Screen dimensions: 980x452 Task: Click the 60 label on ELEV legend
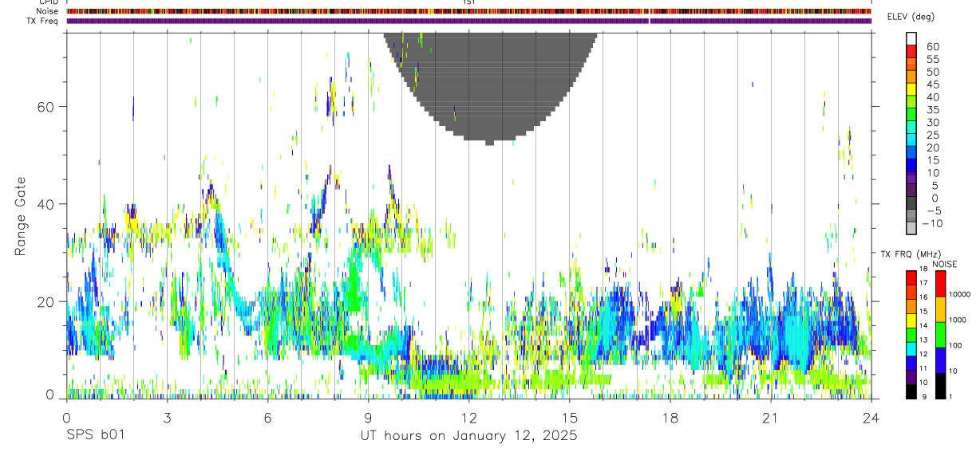pos(932,46)
